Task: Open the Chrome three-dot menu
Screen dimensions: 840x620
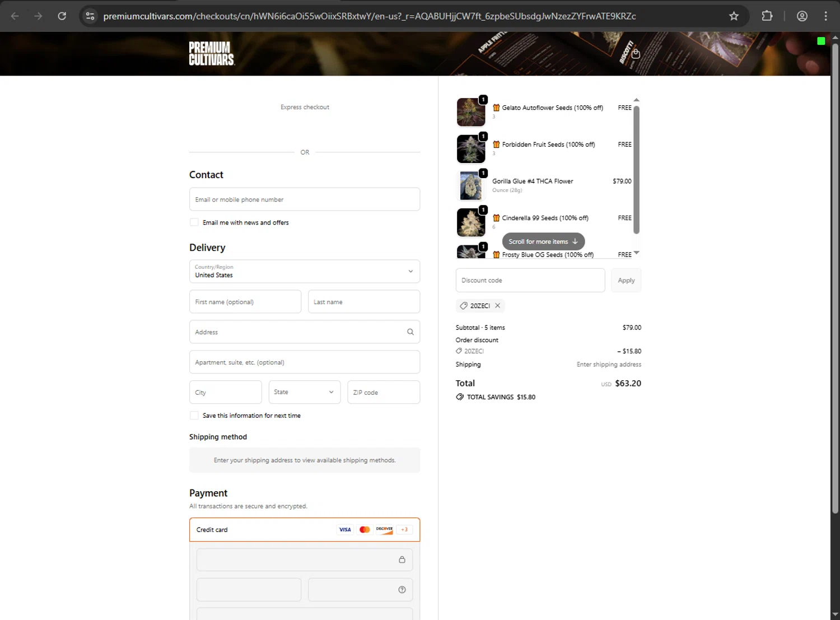Action: point(825,16)
